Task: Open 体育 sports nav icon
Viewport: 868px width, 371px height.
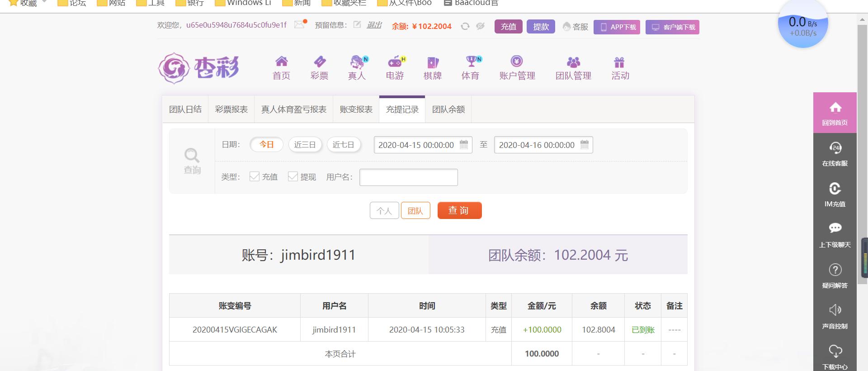Action: [x=471, y=68]
